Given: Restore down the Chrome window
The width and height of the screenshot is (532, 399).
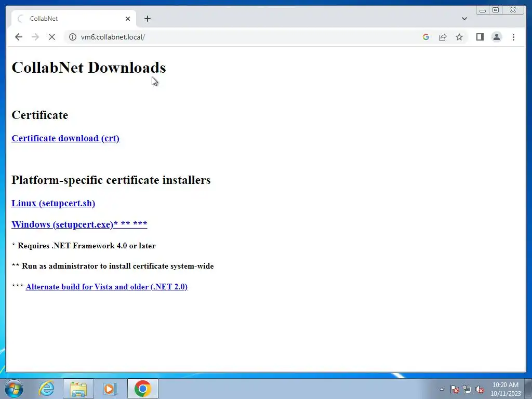Looking at the screenshot, I should [x=496, y=10].
